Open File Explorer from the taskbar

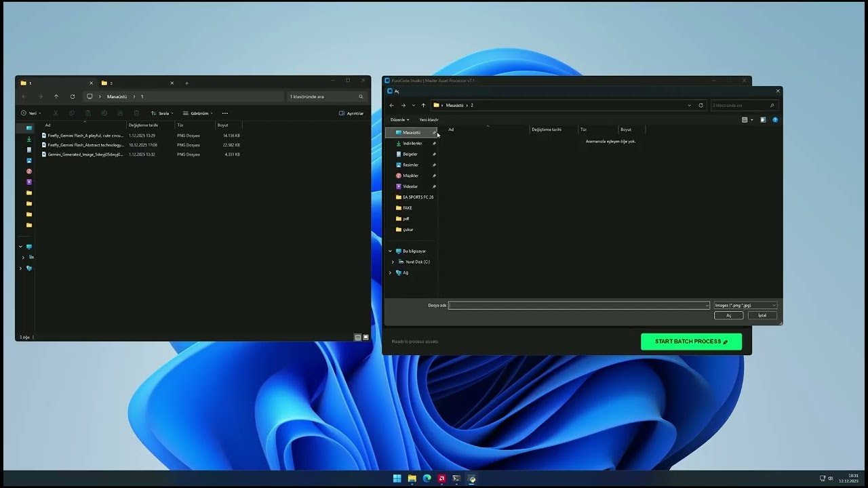[412, 479]
